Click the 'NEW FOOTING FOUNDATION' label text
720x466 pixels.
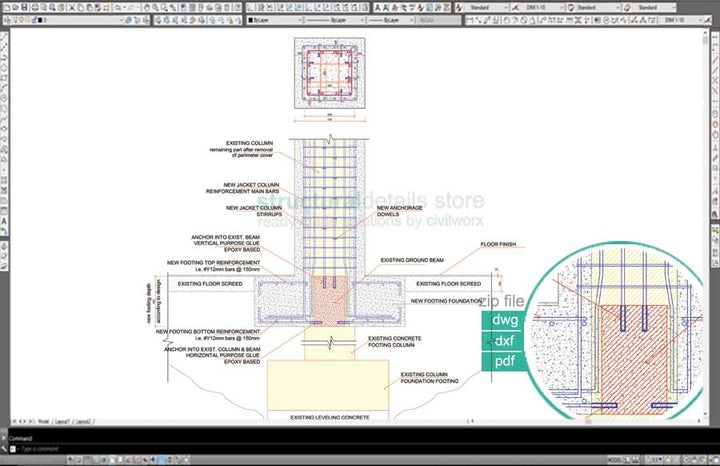[x=447, y=301]
